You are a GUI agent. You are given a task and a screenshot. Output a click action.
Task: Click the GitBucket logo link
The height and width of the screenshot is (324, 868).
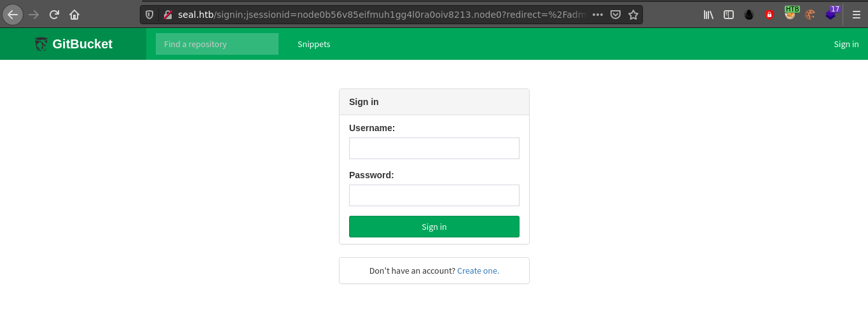(73, 44)
